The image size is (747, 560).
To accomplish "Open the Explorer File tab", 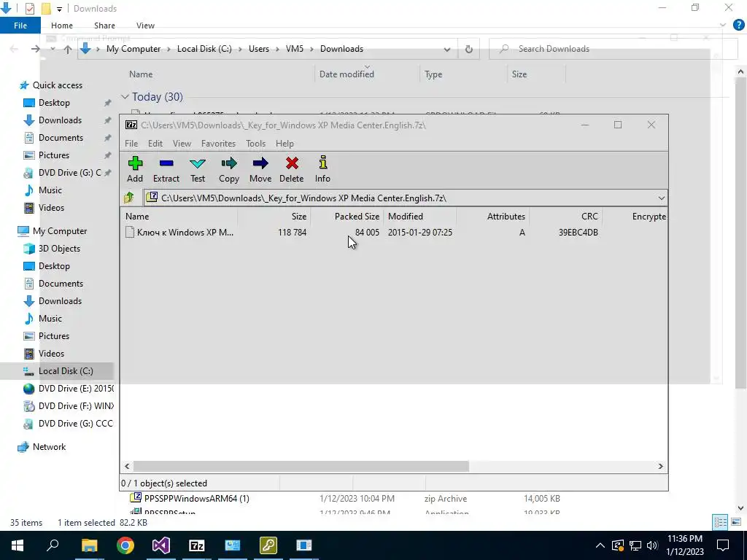I will [20, 26].
